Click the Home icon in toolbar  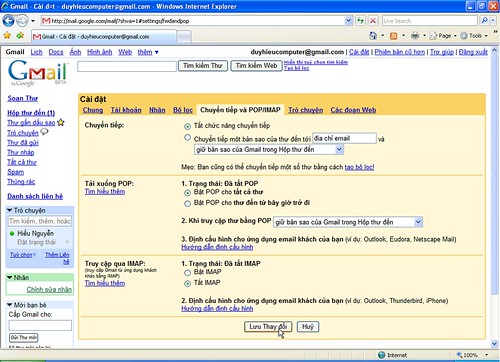(373, 35)
